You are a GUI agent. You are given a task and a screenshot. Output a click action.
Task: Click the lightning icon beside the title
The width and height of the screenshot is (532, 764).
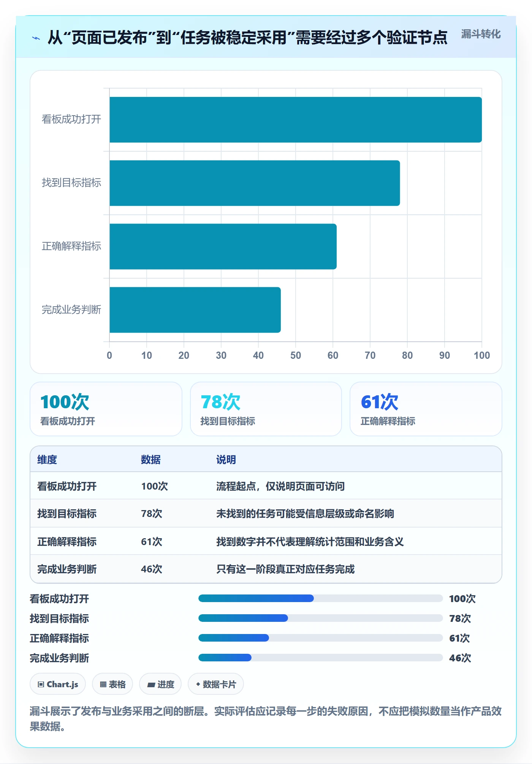pyautogui.click(x=36, y=38)
